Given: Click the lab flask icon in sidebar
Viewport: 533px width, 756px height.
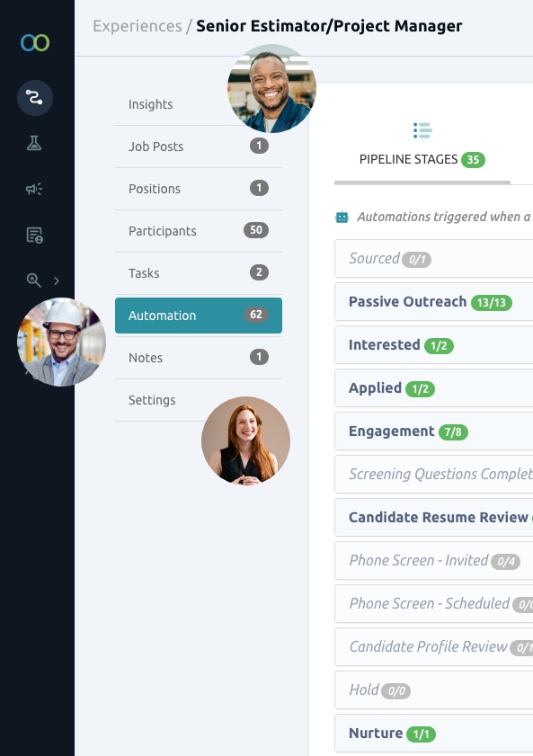Looking at the screenshot, I should (x=34, y=143).
